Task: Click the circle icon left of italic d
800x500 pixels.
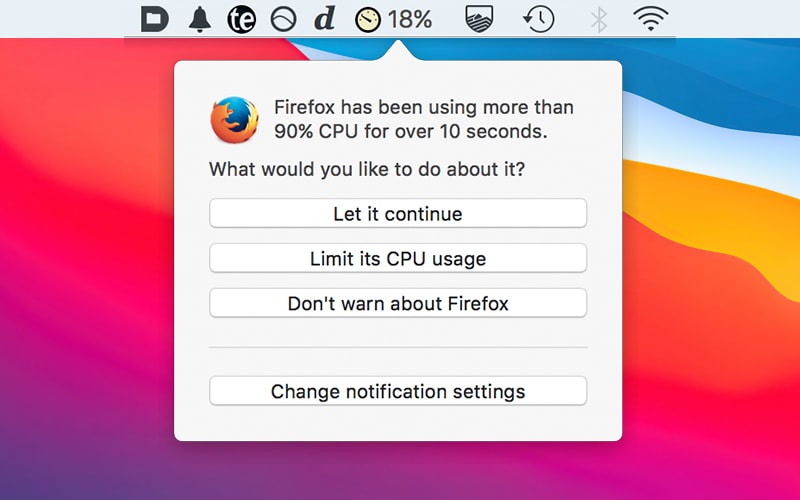Action: (x=284, y=19)
